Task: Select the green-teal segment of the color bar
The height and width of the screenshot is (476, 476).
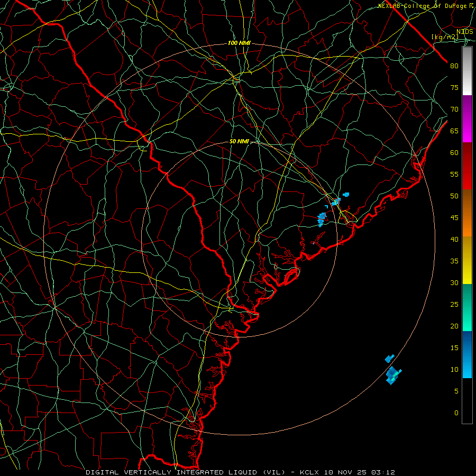Action: [467, 307]
